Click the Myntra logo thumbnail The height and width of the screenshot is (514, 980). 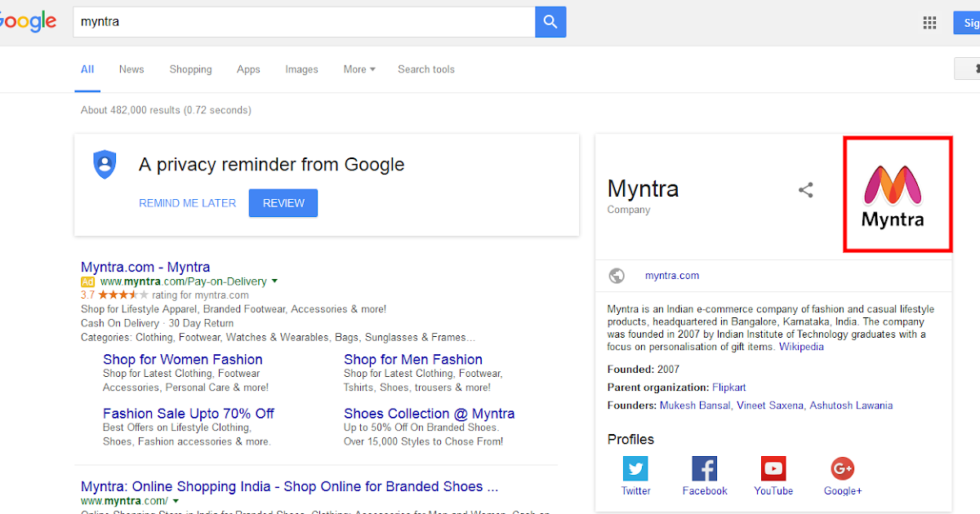tap(898, 194)
